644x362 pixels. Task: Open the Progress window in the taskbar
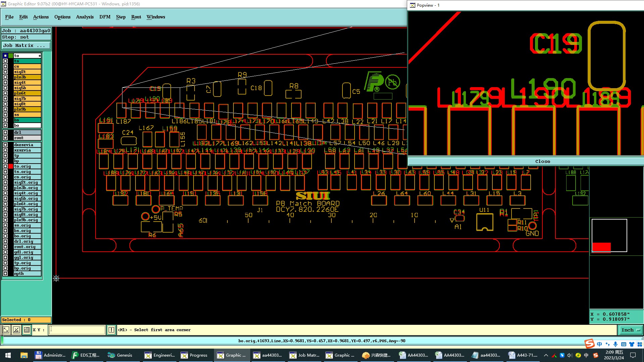click(x=195, y=355)
